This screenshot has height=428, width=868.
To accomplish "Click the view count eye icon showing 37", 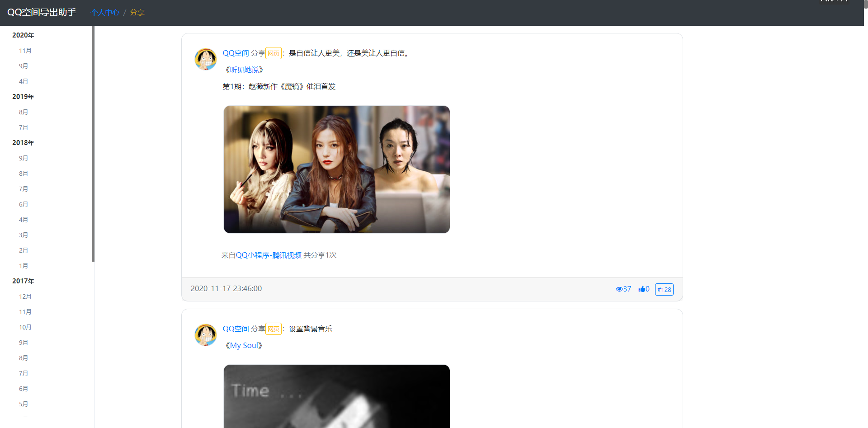I will (619, 289).
